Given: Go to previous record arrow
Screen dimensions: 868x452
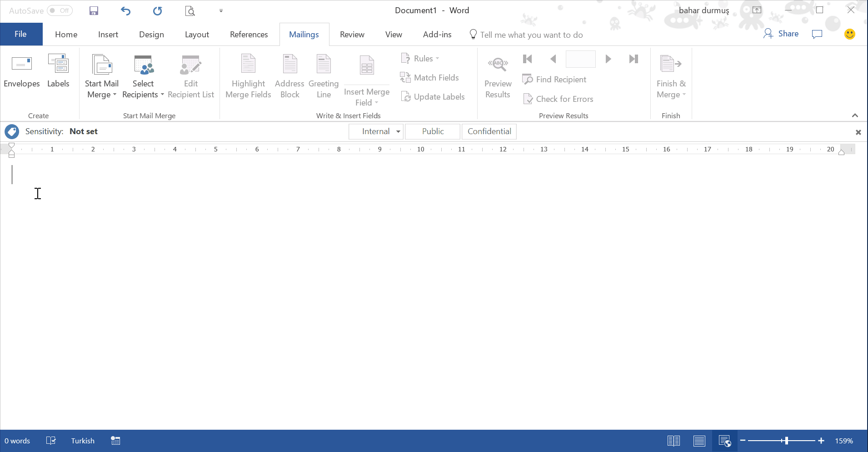Looking at the screenshot, I should pos(553,59).
